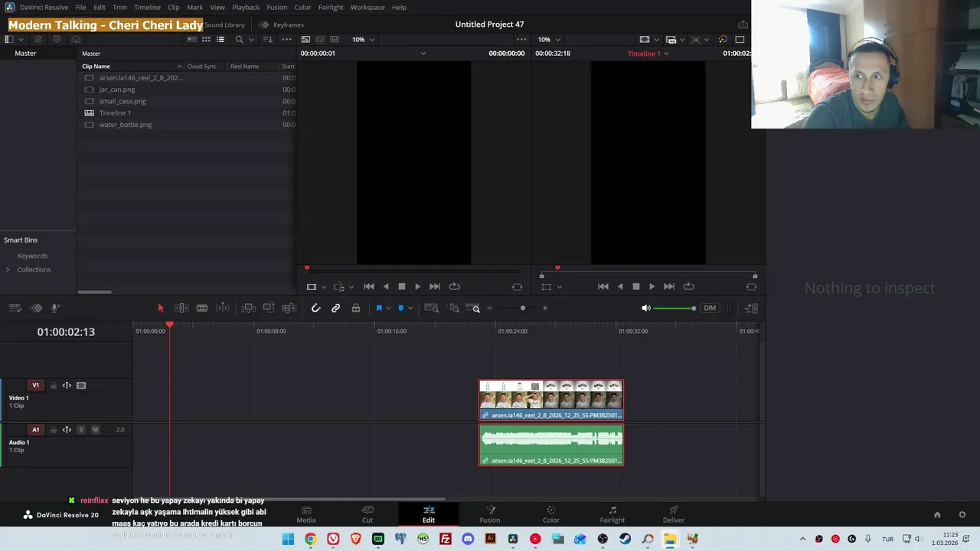Switch media pool to thumbnail view
The width and height of the screenshot is (980, 551).
coord(206,39)
